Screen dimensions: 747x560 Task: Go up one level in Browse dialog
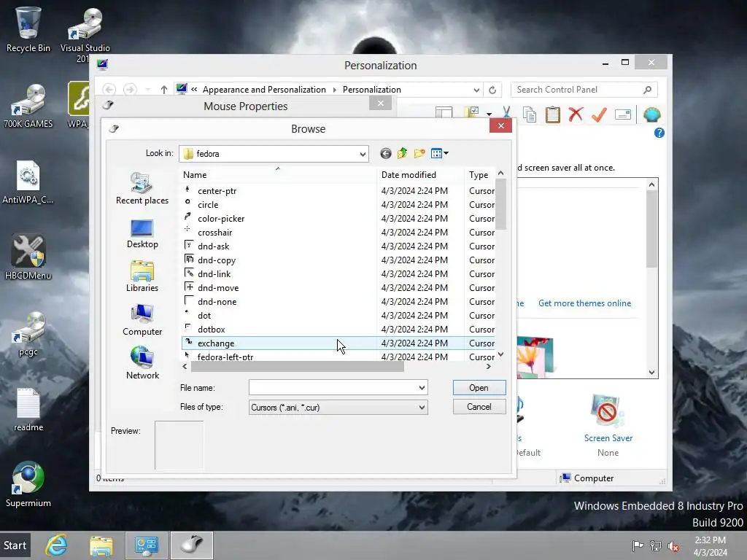403,153
